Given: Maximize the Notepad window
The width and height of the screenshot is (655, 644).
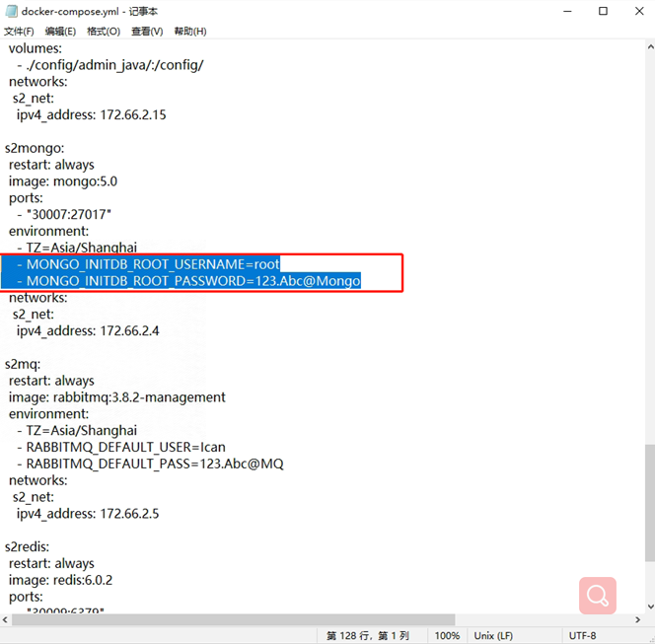Looking at the screenshot, I should point(603,12).
